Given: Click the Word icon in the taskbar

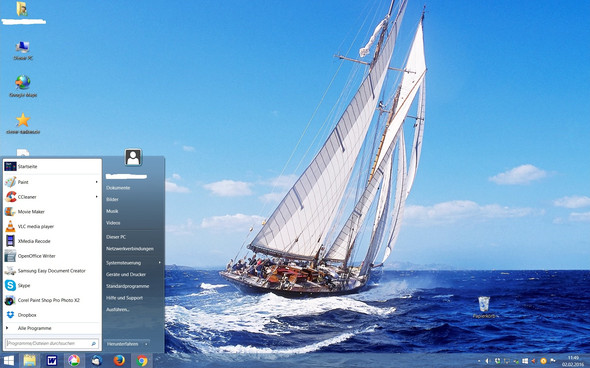Looking at the screenshot, I should pyautogui.click(x=52, y=360).
